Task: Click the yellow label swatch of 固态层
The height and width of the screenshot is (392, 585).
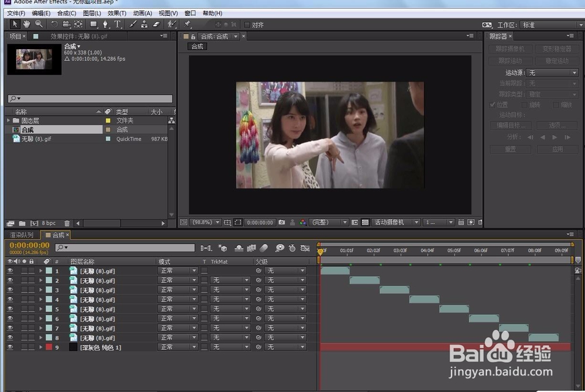Action: [x=108, y=121]
